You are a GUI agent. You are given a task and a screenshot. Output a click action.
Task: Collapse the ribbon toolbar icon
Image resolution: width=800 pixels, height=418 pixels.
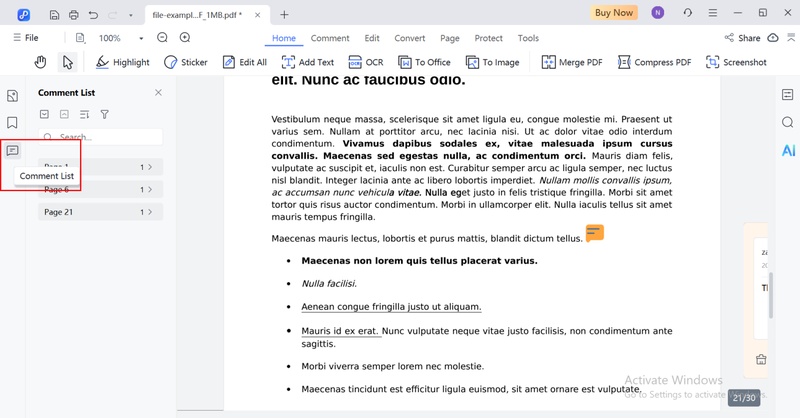791,37
